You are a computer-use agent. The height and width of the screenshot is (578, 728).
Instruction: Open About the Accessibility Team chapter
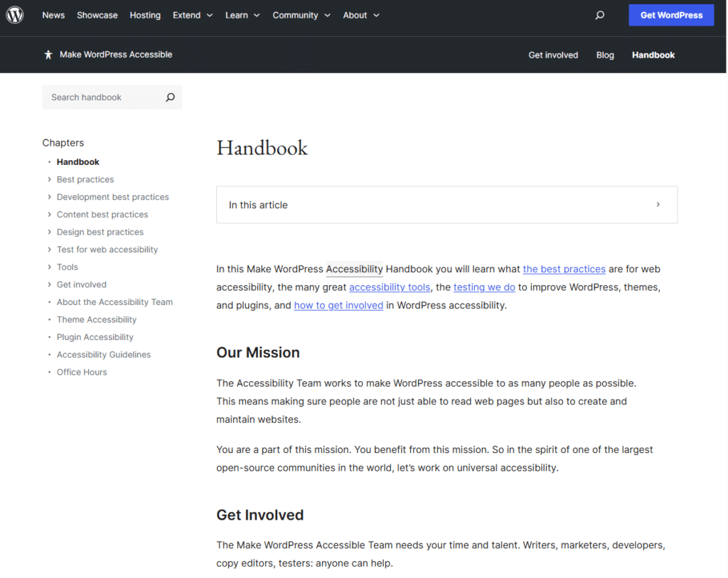tap(114, 302)
